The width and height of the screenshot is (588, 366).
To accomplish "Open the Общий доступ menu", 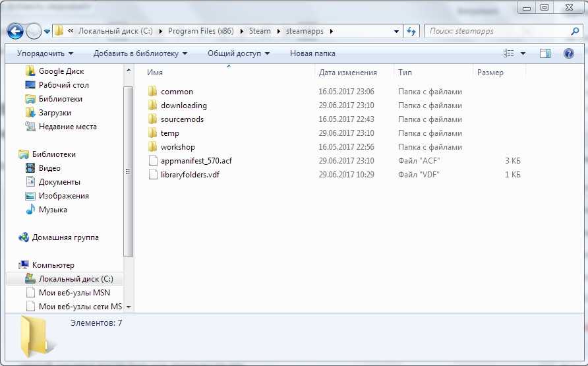I will (239, 53).
